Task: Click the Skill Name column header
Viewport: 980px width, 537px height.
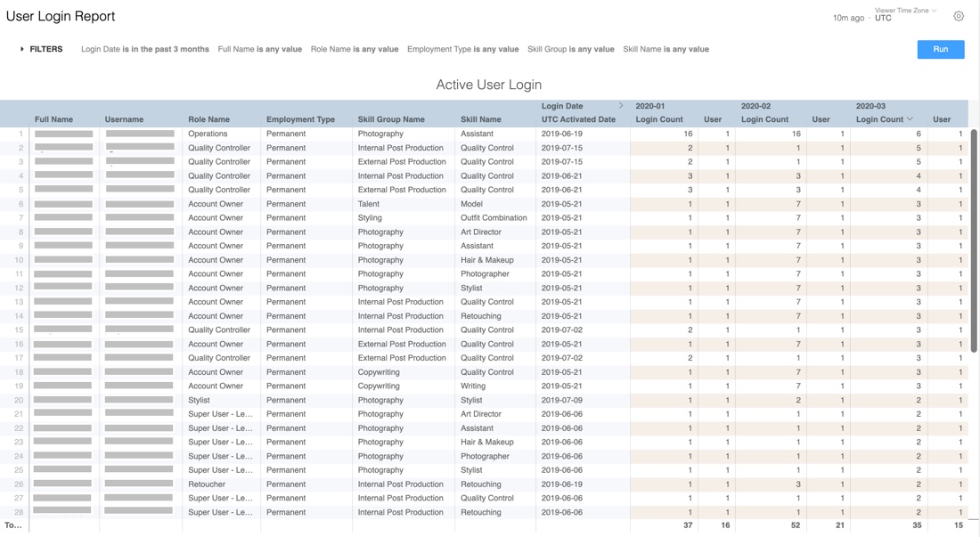Action: 481,119
